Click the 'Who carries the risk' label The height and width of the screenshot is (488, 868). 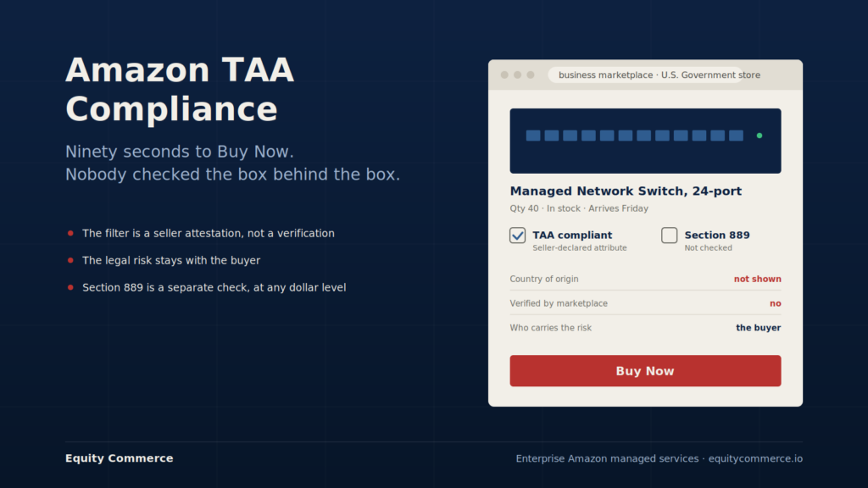tap(551, 328)
